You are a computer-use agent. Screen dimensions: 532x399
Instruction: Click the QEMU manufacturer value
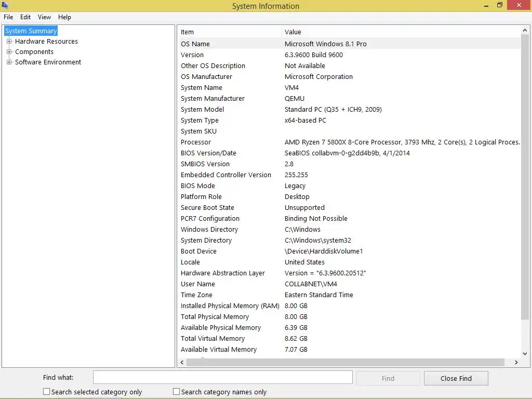click(295, 98)
